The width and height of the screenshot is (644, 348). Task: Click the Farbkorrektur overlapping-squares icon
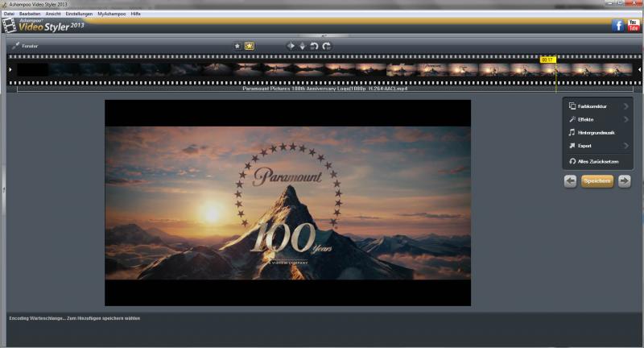(x=572, y=106)
